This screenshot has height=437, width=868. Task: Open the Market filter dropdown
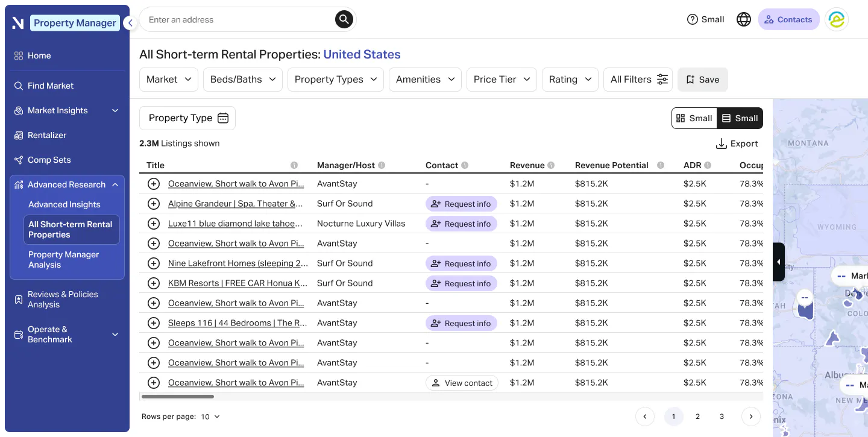coord(169,80)
